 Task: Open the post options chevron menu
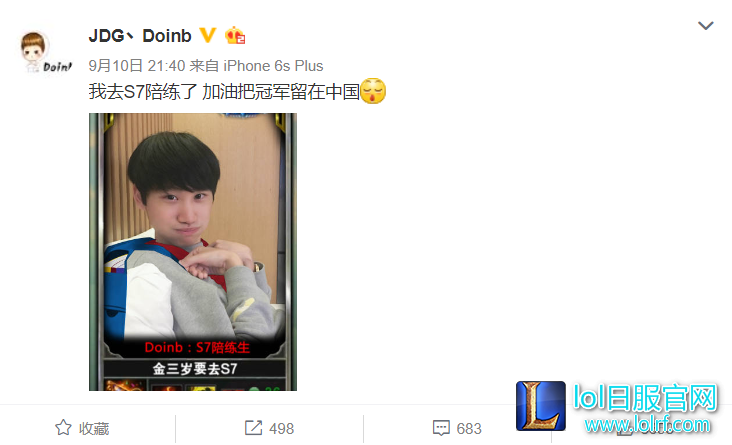[705, 26]
